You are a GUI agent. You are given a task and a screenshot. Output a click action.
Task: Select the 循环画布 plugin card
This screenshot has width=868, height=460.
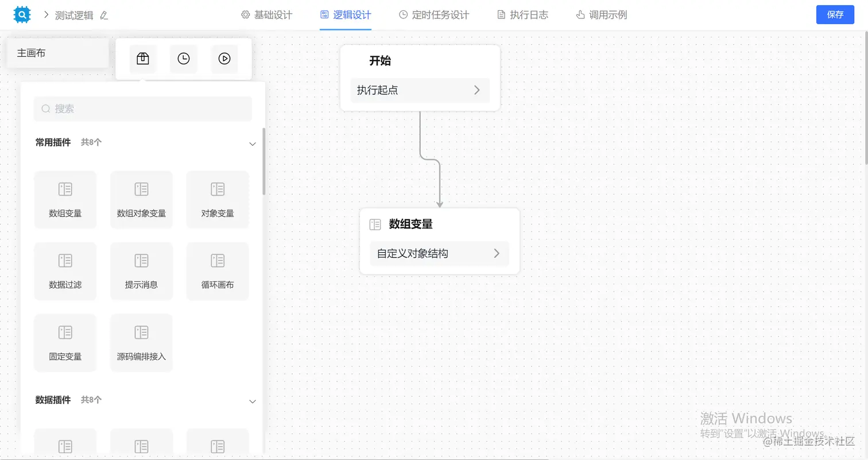[x=218, y=271]
